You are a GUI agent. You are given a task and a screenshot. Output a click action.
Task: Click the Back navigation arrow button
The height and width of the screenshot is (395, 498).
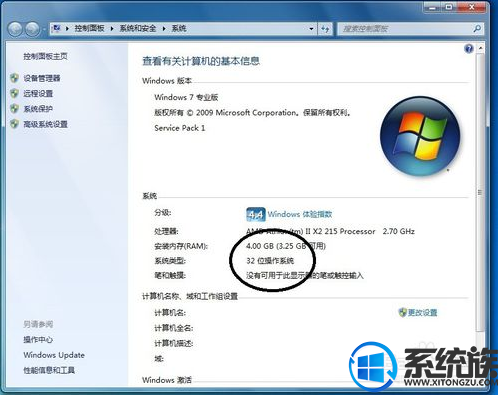[15, 29]
